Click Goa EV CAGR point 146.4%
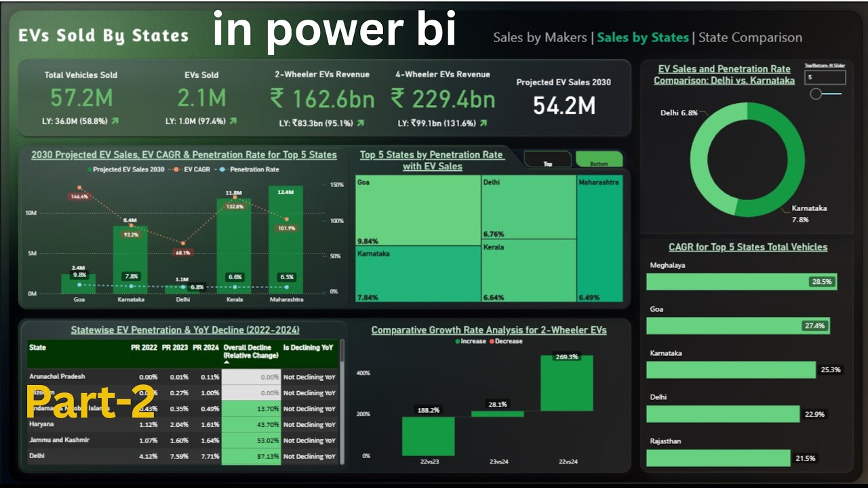868x488 pixels. (x=79, y=188)
